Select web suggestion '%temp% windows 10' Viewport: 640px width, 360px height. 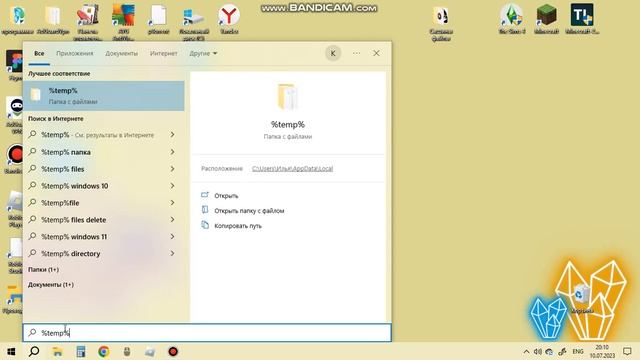tap(75, 186)
